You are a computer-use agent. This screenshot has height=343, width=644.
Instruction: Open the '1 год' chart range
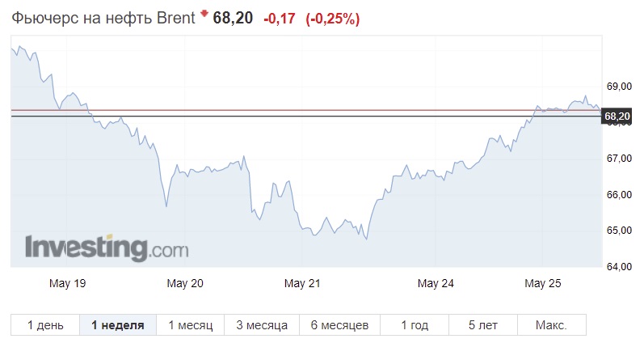(x=415, y=325)
